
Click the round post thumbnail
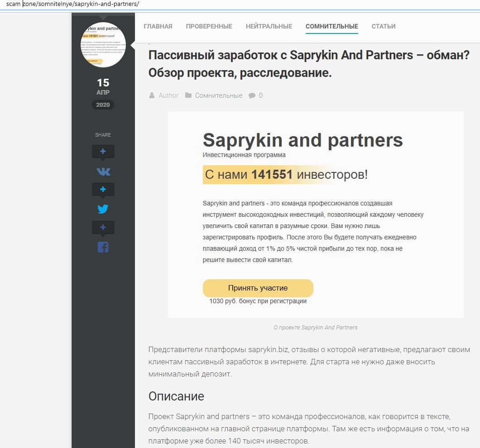coord(103,45)
